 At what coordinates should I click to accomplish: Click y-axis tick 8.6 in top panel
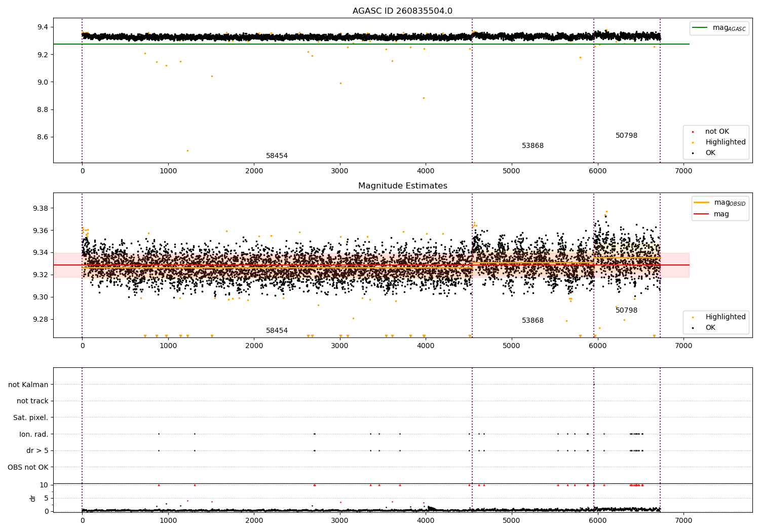[42, 137]
